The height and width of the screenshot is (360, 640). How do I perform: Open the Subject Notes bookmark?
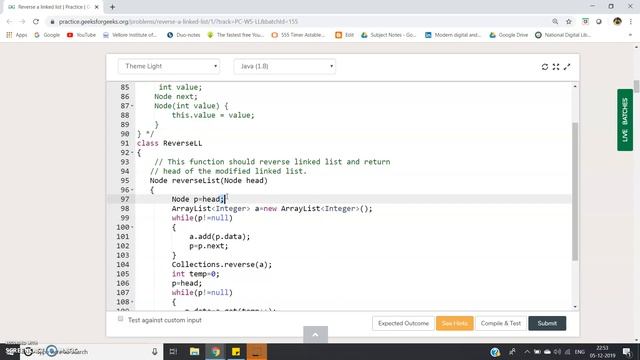(x=389, y=35)
